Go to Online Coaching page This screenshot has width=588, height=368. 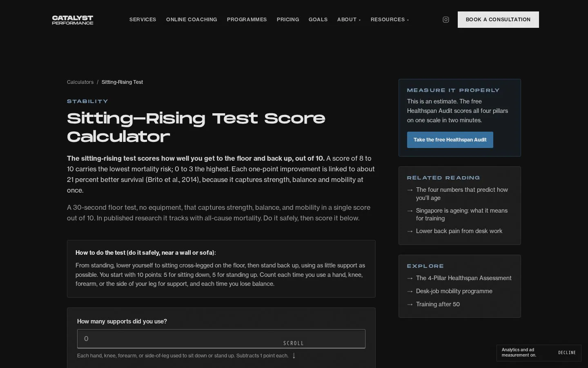pos(192,20)
